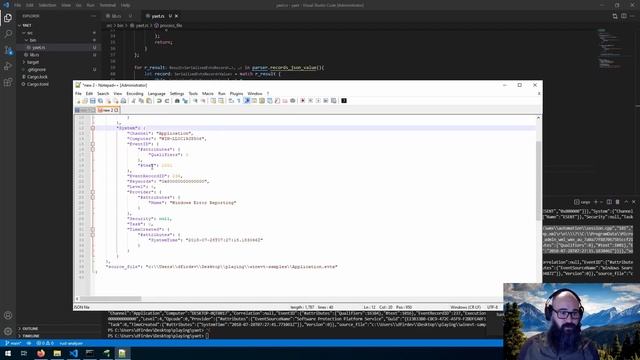The height and width of the screenshot is (360, 640).
Task: Open Source Control view in VS Code
Action: tap(8, 50)
